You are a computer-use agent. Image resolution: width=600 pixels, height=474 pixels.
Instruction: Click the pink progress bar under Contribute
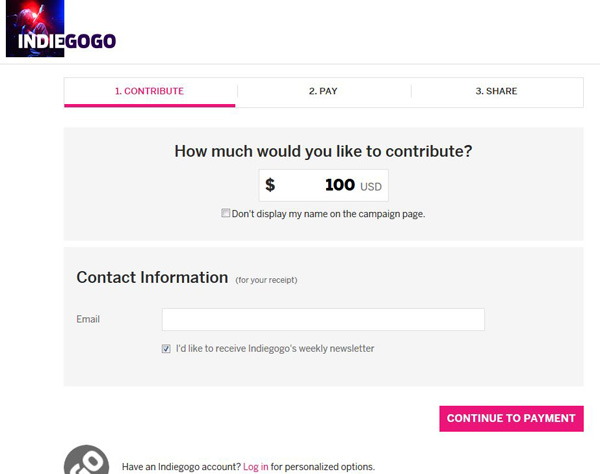150,105
